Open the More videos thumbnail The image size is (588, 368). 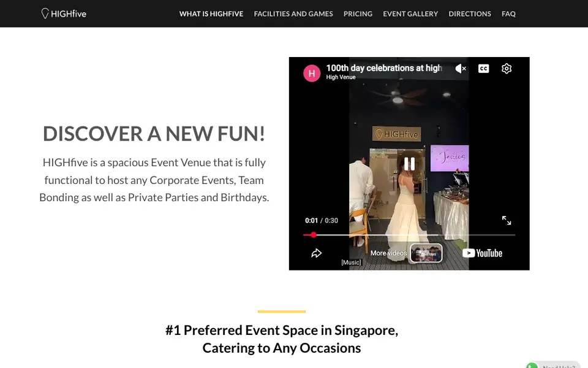click(426, 253)
